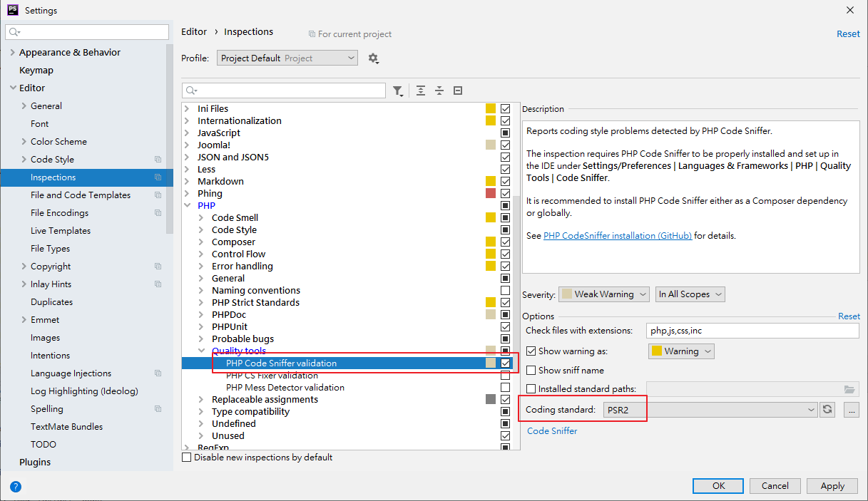Open the PHP CodeSniffer installation GitHub link
This screenshot has width=868, height=501.
tap(618, 235)
